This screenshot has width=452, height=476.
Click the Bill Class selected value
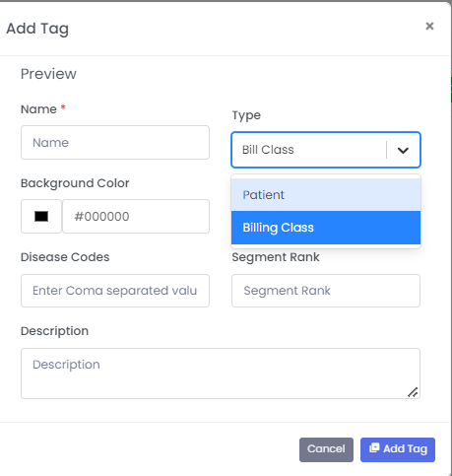[x=268, y=150]
